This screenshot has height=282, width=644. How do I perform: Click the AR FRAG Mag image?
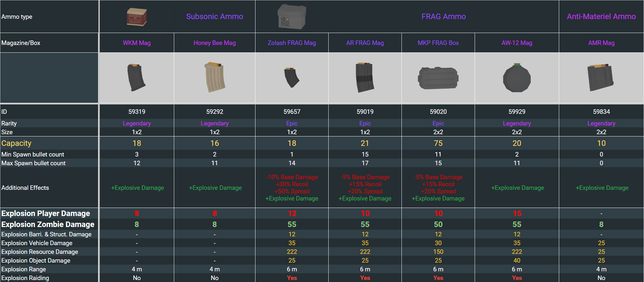[x=365, y=78]
